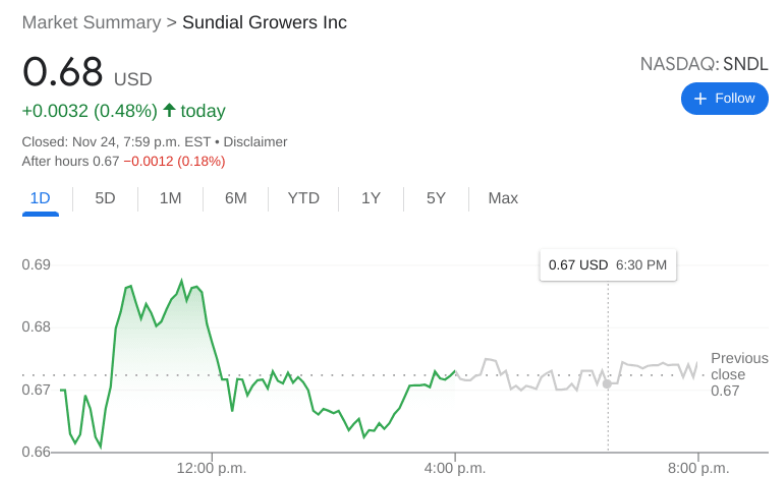Switch to the 5Y range
781x485 pixels.
[x=436, y=198]
